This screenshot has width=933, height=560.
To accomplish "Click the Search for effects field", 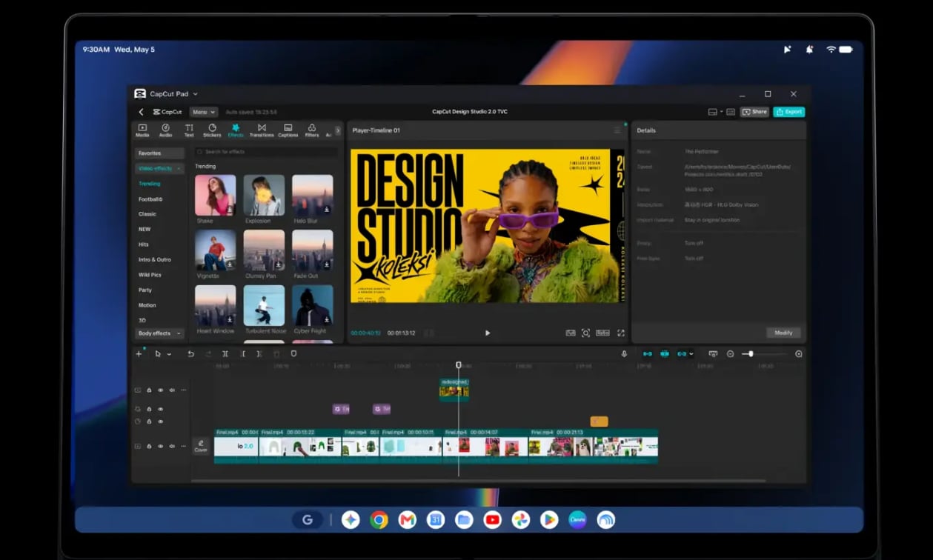I will pos(266,152).
